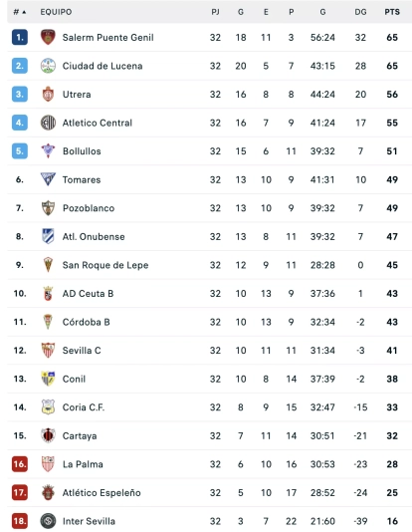Click the Atletico Central round crest
The width and height of the screenshot is (412, 532).
tap(48, 123)
